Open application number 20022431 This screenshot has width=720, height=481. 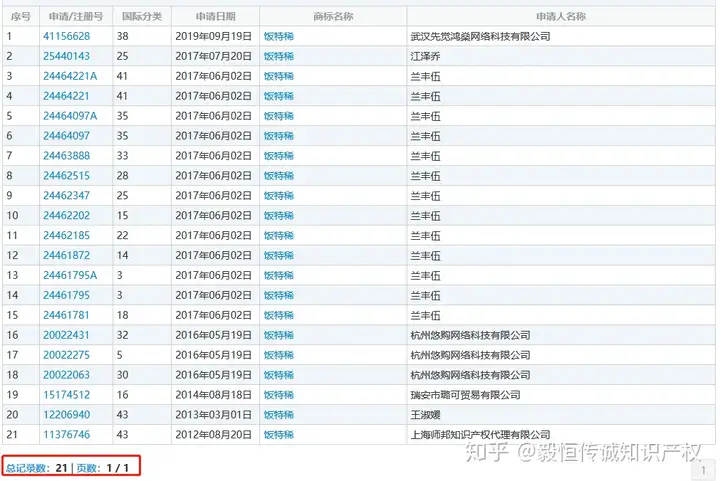[x=66, y=335]
